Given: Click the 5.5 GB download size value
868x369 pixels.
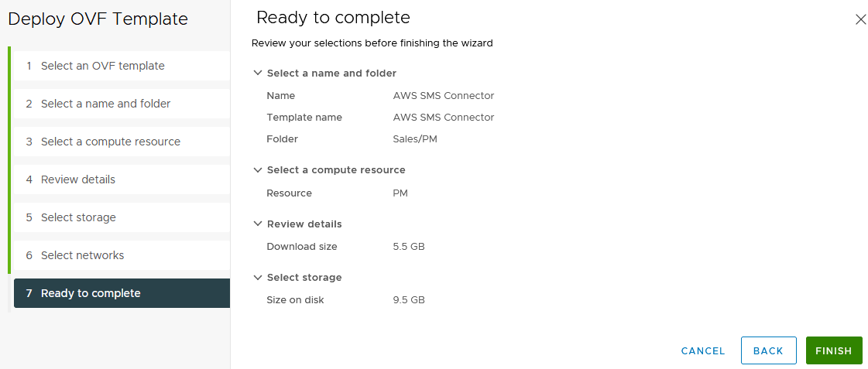Looking at the screenshot, I should 409,247.
